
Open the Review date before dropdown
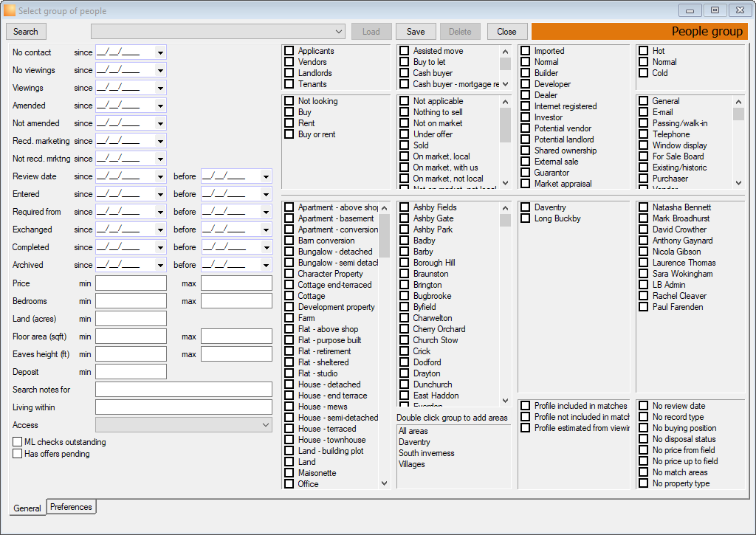coord(266,176)
